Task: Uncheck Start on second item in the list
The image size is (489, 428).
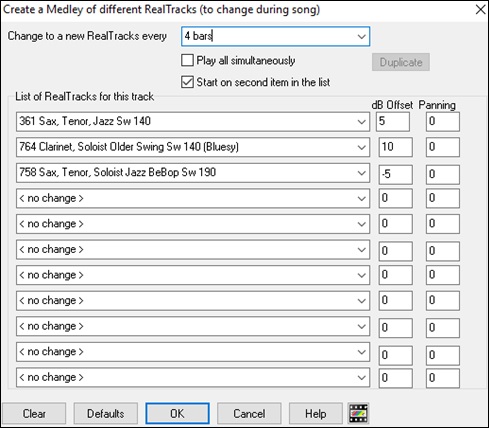Action: [187, 82]
